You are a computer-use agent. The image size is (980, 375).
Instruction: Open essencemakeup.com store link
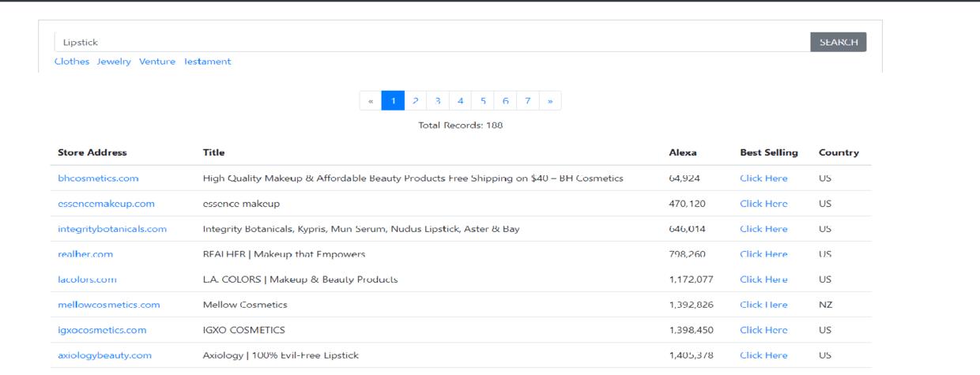click(106, 204)
